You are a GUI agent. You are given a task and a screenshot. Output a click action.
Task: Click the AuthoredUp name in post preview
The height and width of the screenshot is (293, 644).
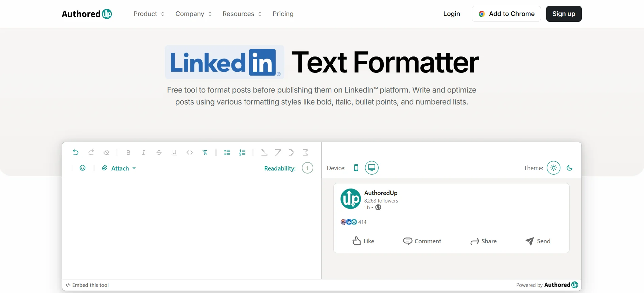pyautogui.click(x=381, y=193)
